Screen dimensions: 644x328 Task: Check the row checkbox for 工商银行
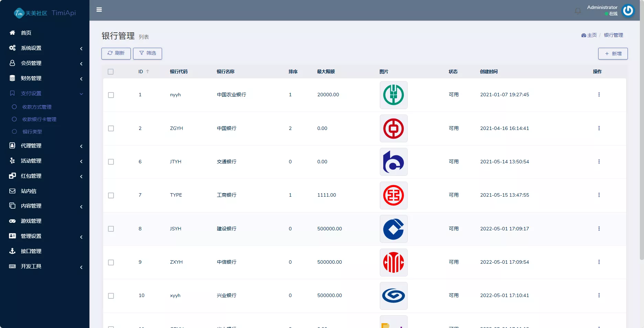[x=111, y=195]
